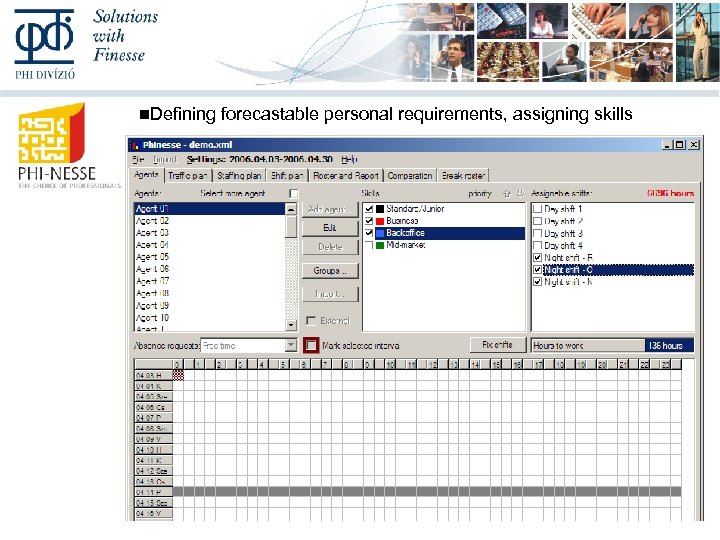The image size is (720, 540).
Task: Click the agents list scroll down arrow
Action: coord(291,325)
